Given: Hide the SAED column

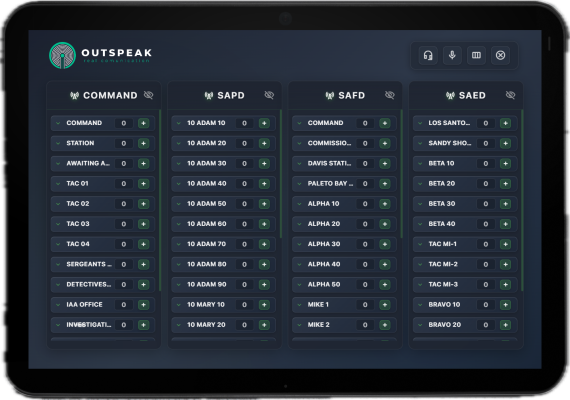Looking at the screenshot, I should point(510,95).
